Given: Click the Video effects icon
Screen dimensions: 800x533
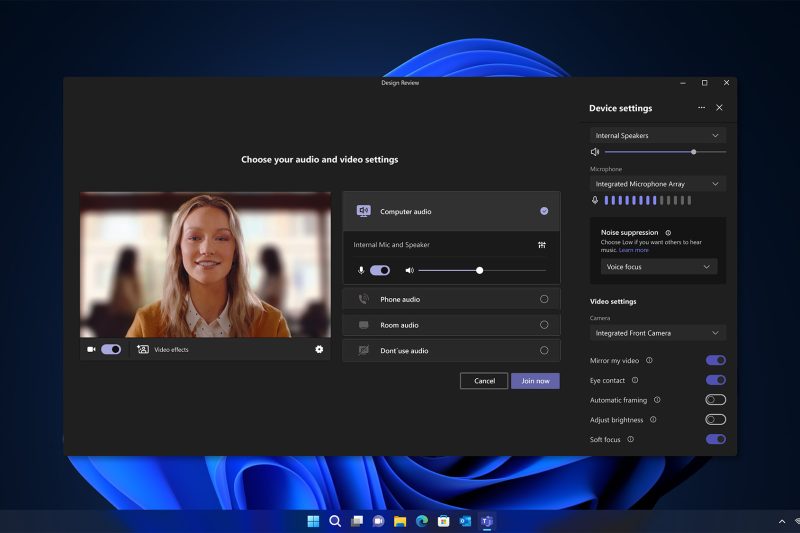Looking at the screenshot, I should (143, 349).
